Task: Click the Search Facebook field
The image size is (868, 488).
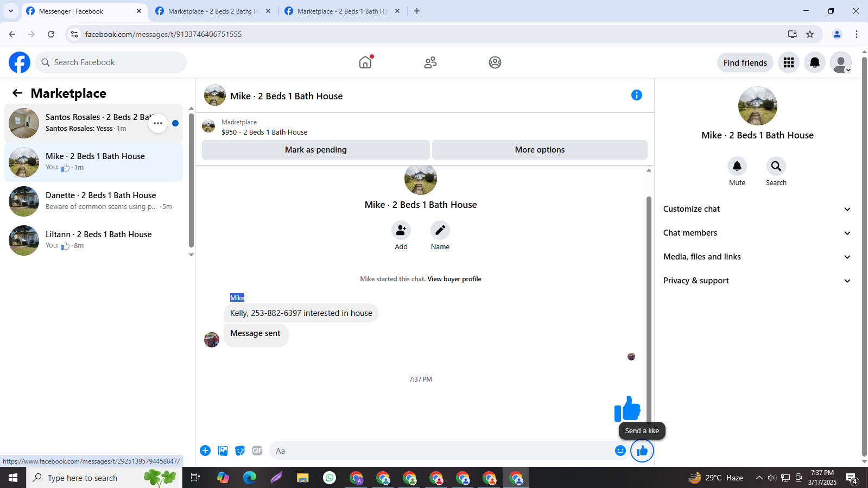Action: pyautogui.click(x=111, y=62)
